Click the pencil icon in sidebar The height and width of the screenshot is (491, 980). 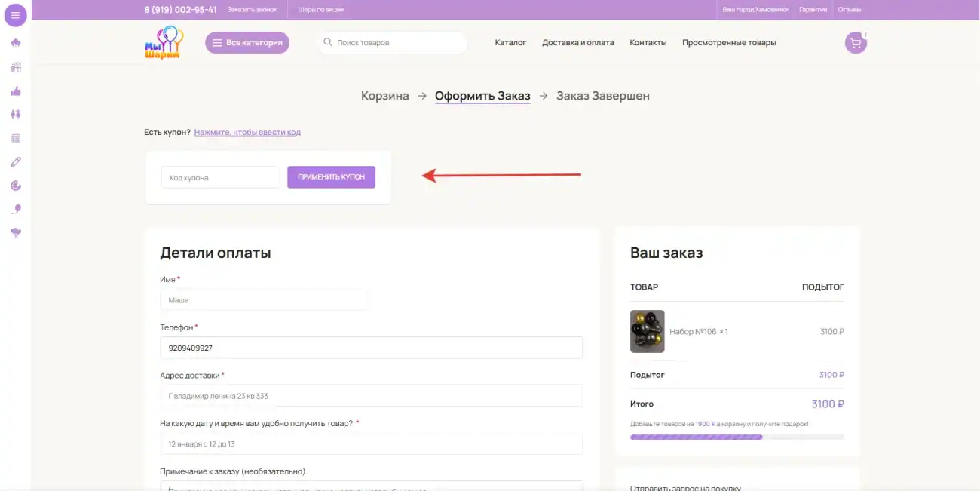16,162
